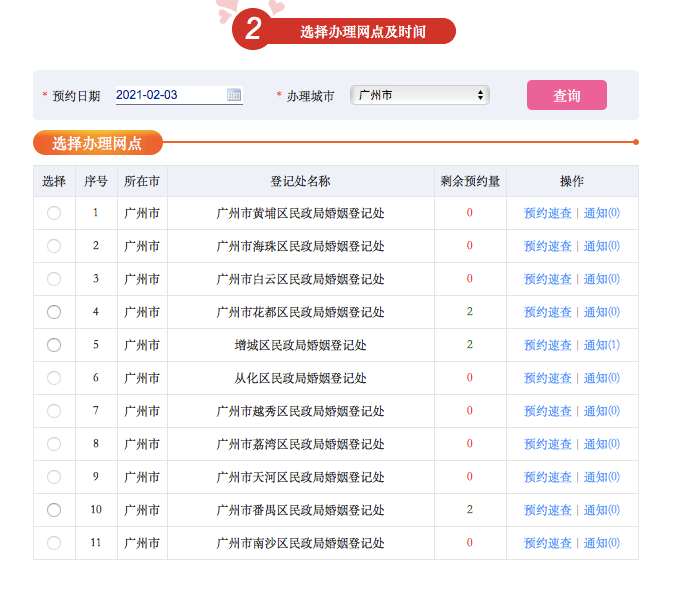Choose radio button for 黄埔区 registry row
Viewport: 675px width, 591px height.
(54, 213)
